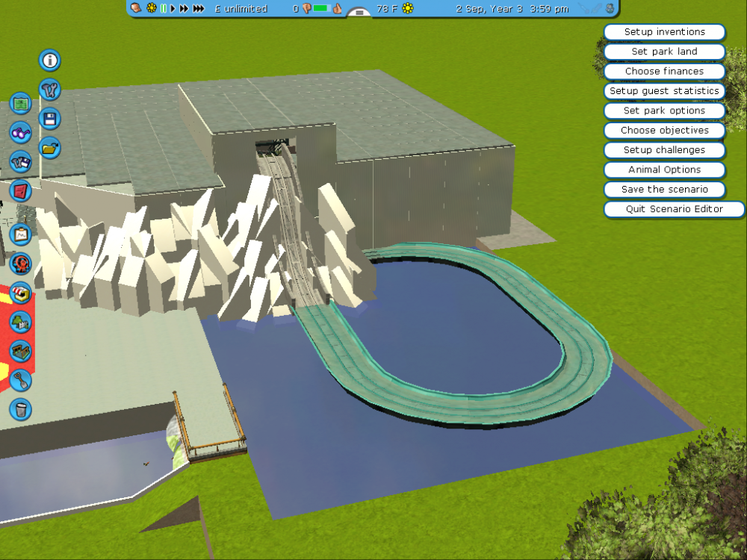Image resolution: width=747 pixels, height=560 pixels.
Task: Open the scenery tree and fence icon
Action: [x=20, y=322]
